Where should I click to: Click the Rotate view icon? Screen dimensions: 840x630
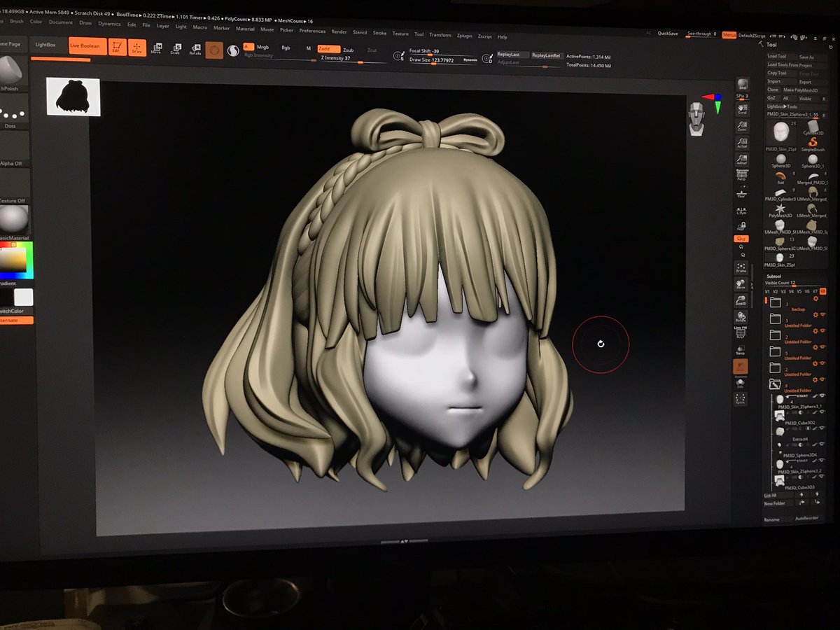(x=741, y=316)
